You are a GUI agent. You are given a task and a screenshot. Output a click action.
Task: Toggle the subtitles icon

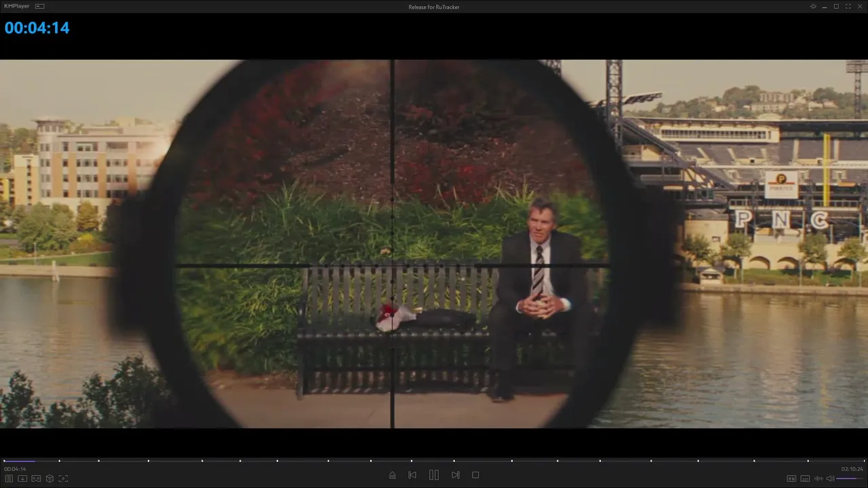(805, 479)
